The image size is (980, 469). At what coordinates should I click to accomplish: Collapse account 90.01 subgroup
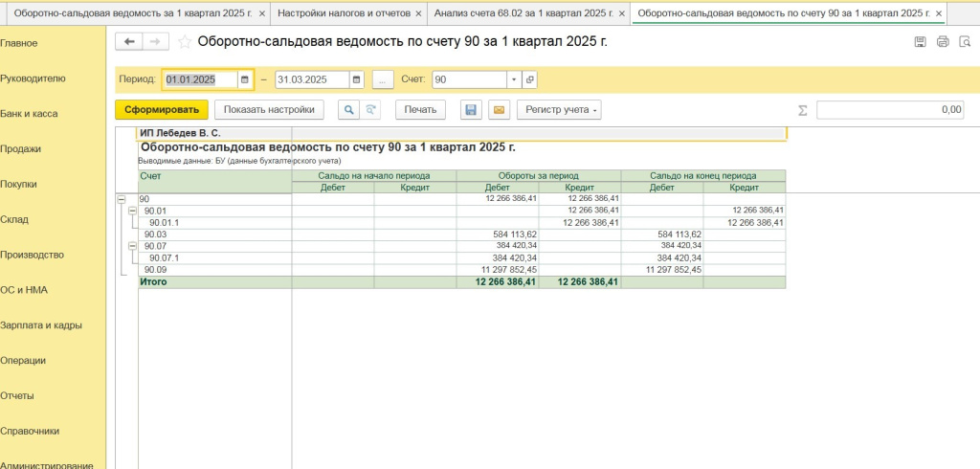coord(131,211)
